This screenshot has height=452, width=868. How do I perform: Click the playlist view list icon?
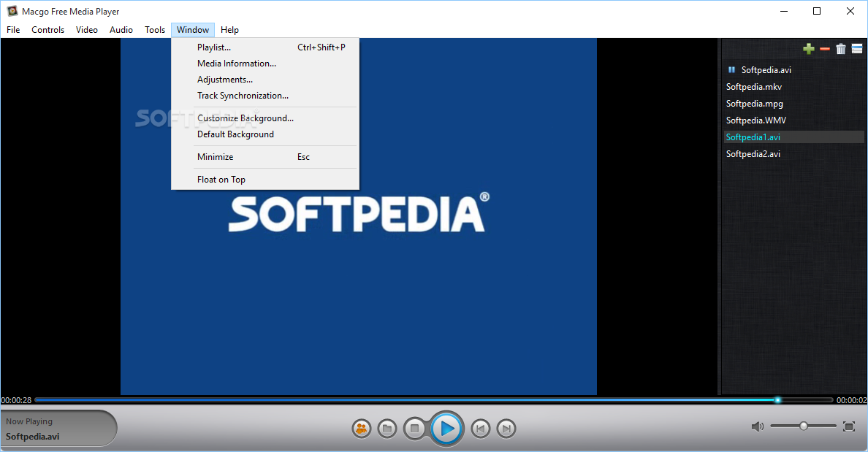[857, 49]
